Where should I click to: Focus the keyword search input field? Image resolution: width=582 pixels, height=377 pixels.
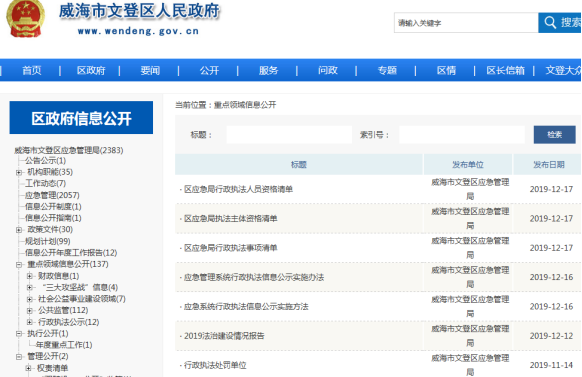[466, 23]
